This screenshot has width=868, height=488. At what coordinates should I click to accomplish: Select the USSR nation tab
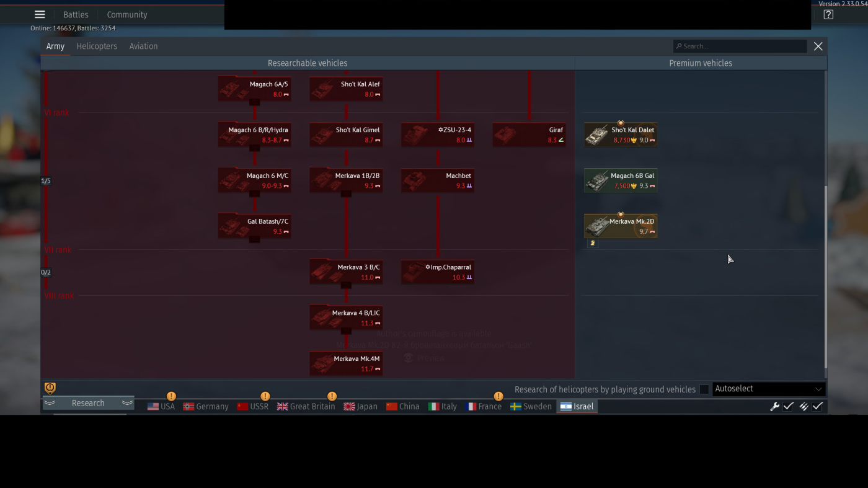pyautogui.click(x=253, y=407)
